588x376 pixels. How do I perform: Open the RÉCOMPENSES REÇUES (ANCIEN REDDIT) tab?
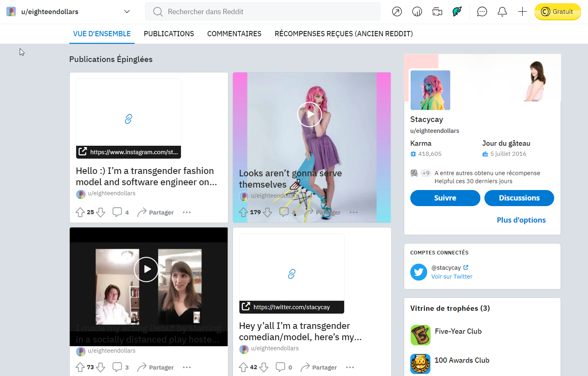pos(344,34)
